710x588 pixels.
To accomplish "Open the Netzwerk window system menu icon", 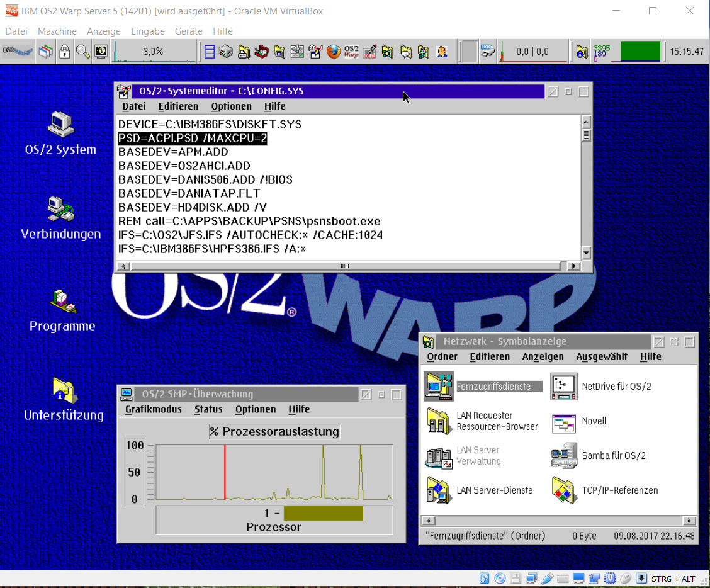I will click(x=429, y=342).
